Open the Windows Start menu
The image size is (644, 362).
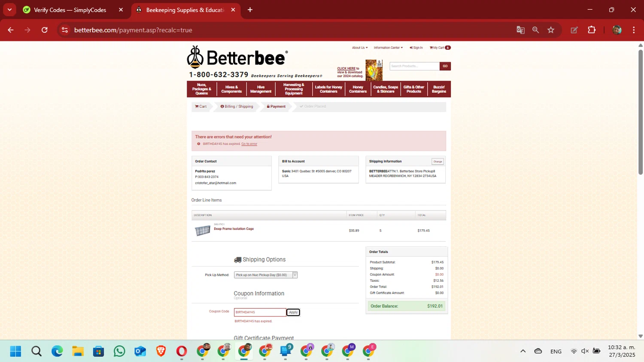15,351
